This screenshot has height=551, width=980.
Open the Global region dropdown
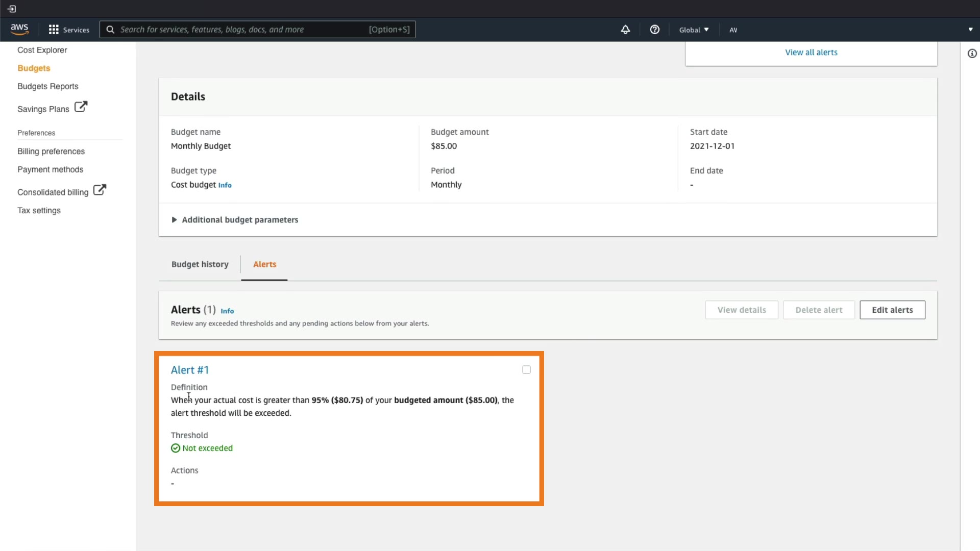[x=694, y=30]
